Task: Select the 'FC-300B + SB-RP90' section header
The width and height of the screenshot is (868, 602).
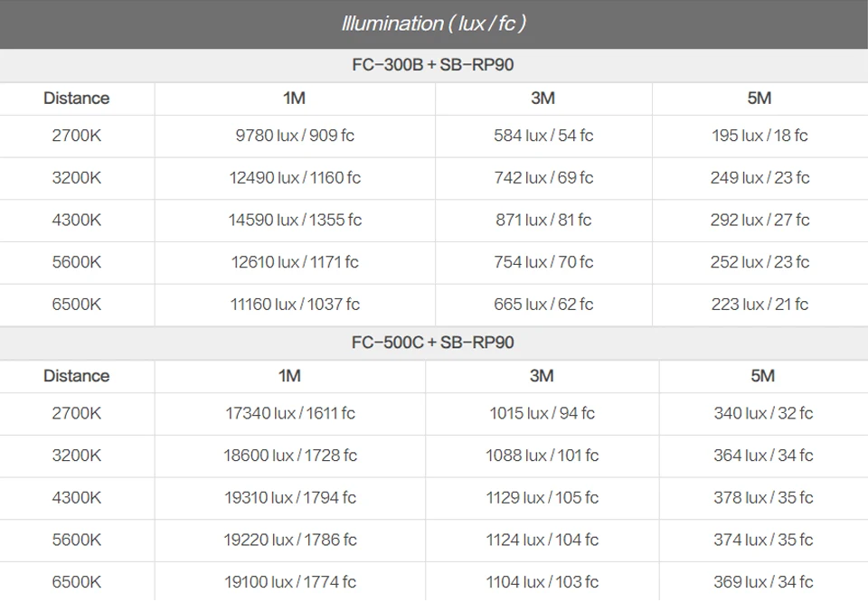Action: point(433,65)
